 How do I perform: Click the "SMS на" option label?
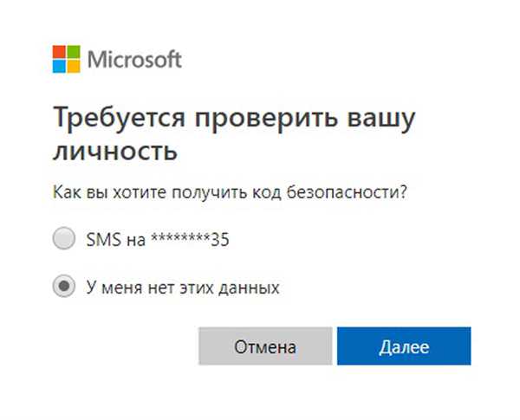coord(116,239)
